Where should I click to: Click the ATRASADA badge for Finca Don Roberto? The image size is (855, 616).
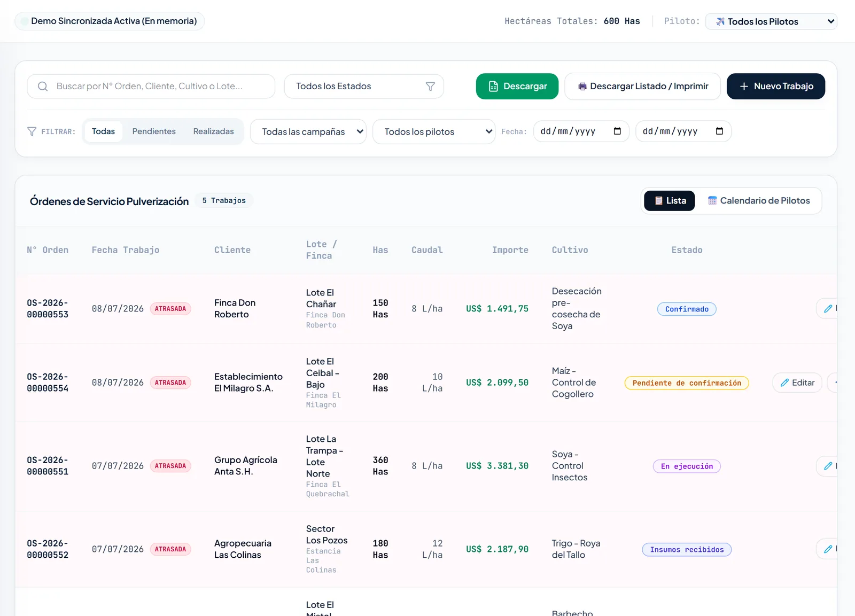(x=170, y=309)
